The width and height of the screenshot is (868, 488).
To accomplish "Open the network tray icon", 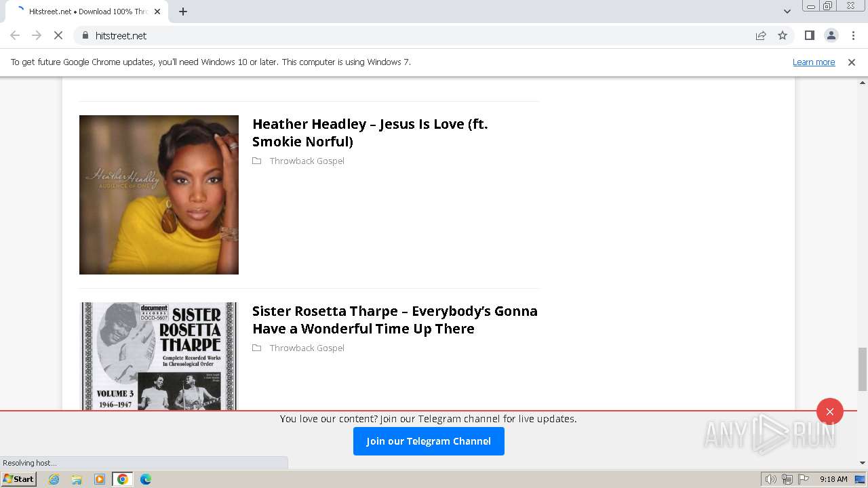I will tap(787, 479).
